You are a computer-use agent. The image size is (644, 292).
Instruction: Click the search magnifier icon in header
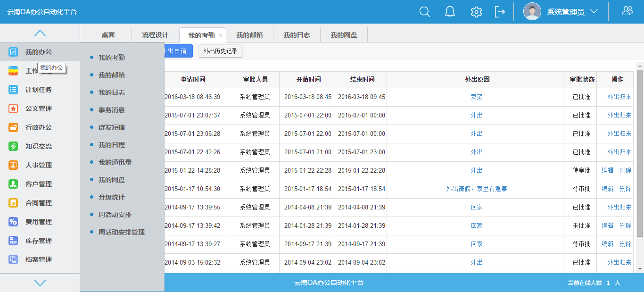pyautogui.click(x=425, y=12)
